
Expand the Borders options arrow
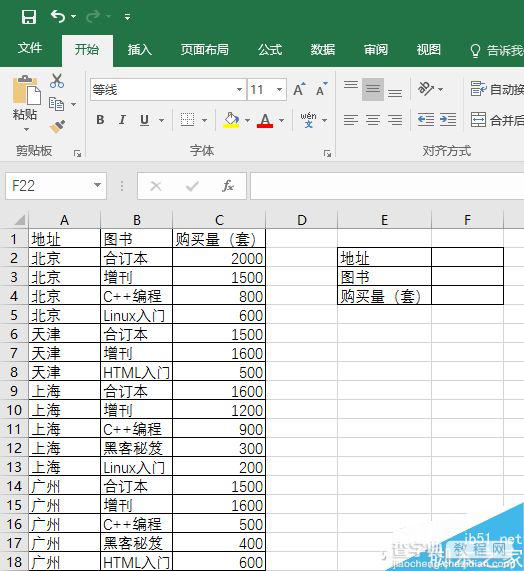coord(204,120)
